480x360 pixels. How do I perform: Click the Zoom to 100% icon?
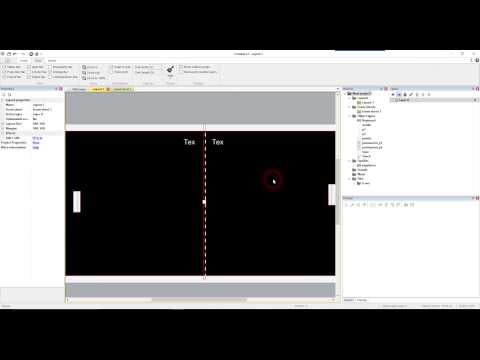[84, 78]
